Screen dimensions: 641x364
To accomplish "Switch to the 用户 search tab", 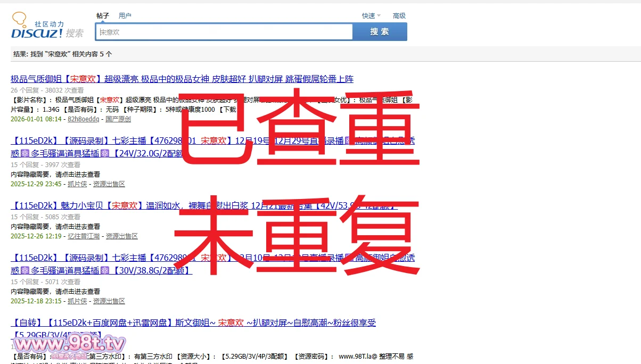I will (x=125, y=16).
